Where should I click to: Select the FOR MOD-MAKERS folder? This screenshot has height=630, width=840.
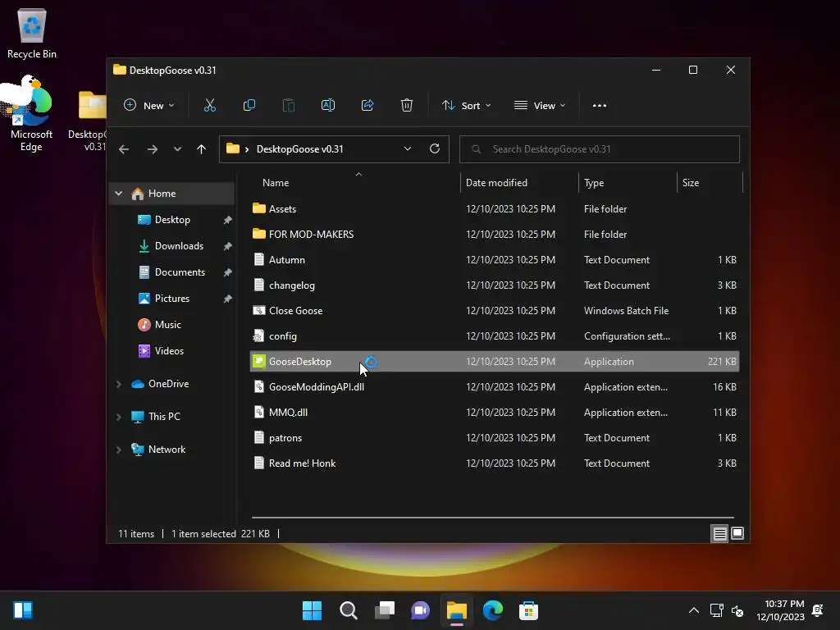click(x=495, y=234)
